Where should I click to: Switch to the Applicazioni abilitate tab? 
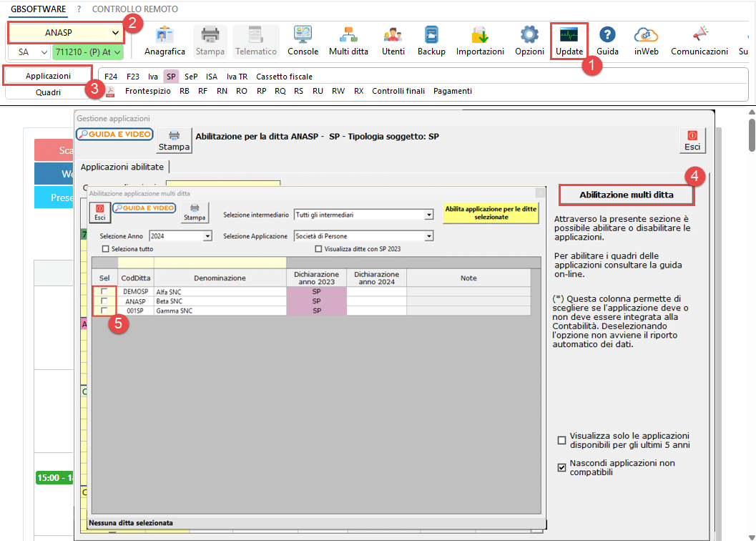(122, 167)
